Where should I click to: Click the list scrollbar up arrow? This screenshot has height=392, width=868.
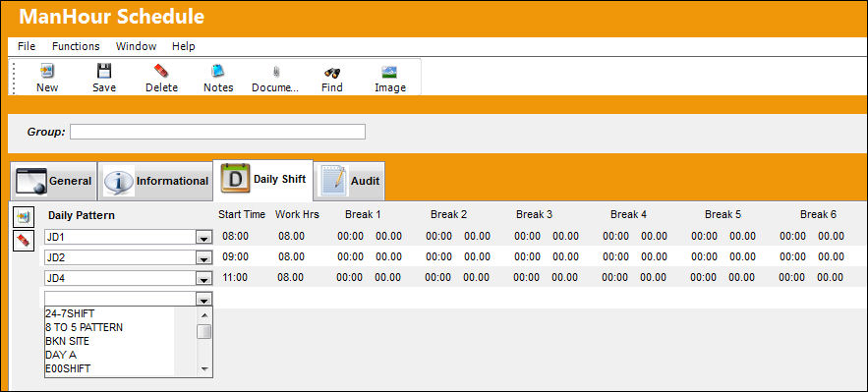(x=204, y=315)
